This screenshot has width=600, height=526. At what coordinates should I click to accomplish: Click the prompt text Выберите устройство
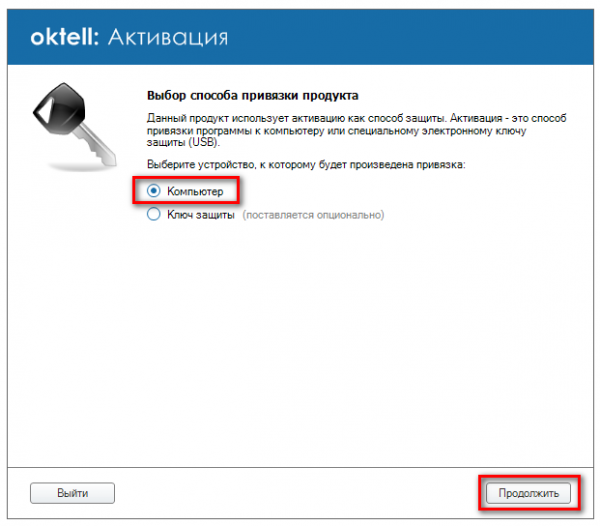click(x=306, y=162)
